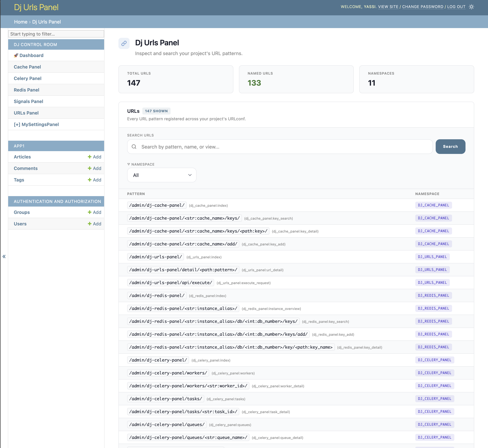The width and height of the screenshot is (488, 448).
Task: Click pattern /admin/dj-celery-panel/
Action: pyautogui.click(x=158, y=360)
